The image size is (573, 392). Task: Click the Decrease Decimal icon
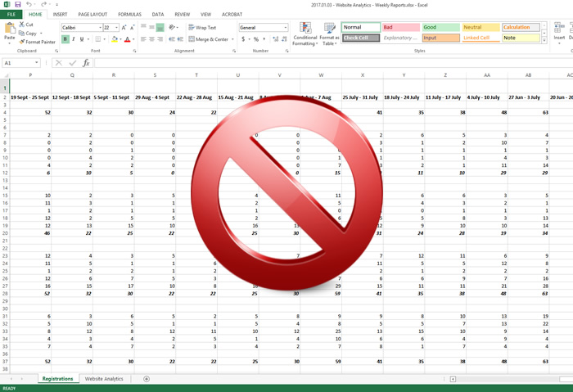[284, 39]
